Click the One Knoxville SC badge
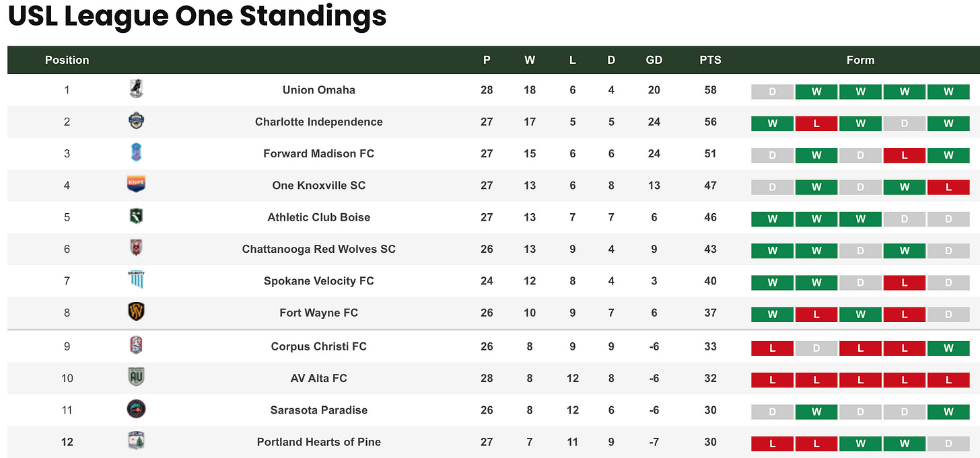Screen dimensions: 980x458 [136, 184]
